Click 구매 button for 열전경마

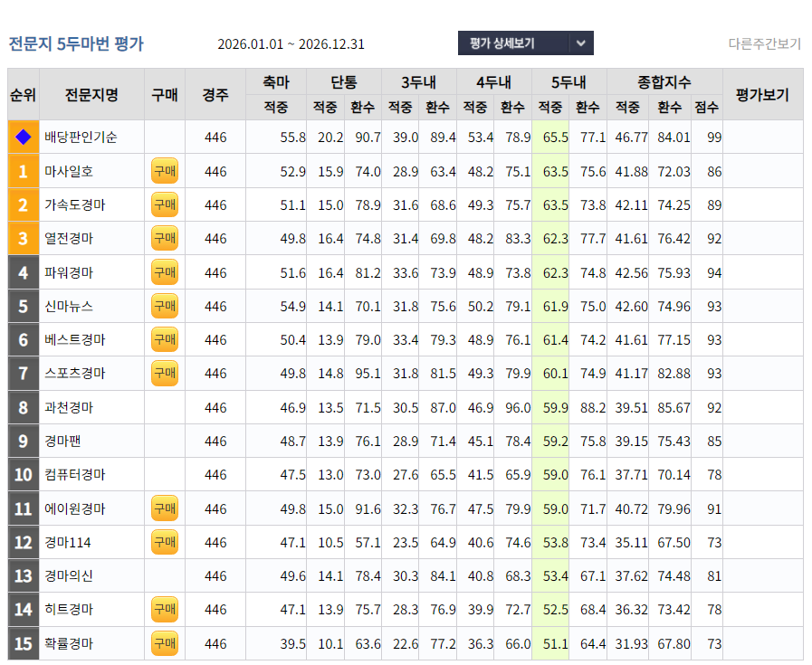pos(165,239)
